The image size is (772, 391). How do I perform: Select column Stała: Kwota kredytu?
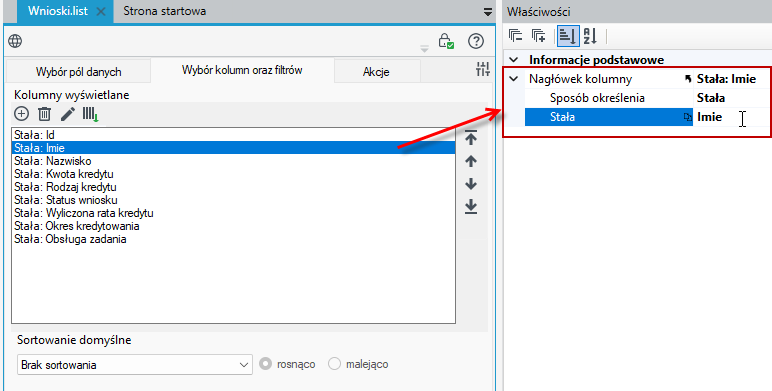(x=233, y=174)
